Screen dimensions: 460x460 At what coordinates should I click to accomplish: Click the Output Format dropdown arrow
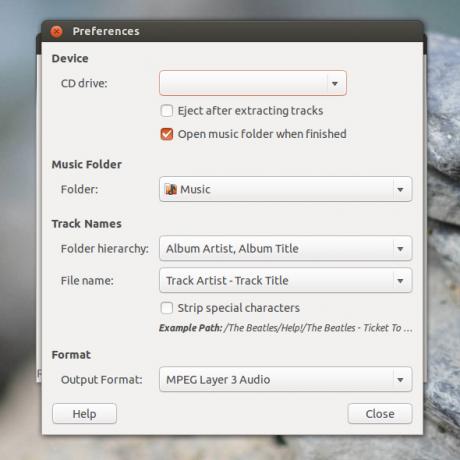point(400,380)
